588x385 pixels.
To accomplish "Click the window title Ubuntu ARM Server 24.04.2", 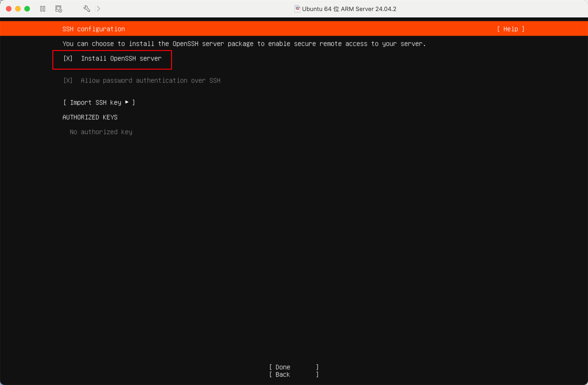I will (349, 9).
